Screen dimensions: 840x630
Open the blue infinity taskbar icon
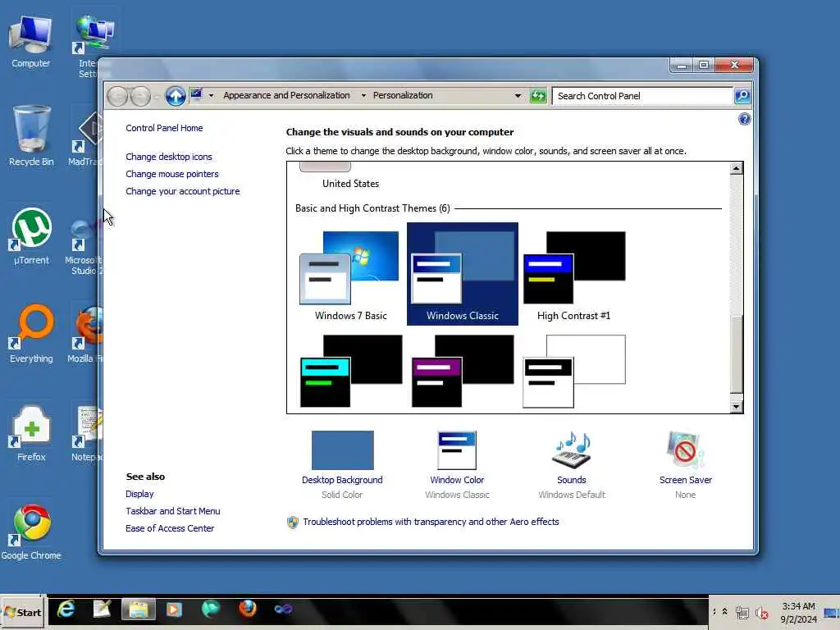(283, 609)
